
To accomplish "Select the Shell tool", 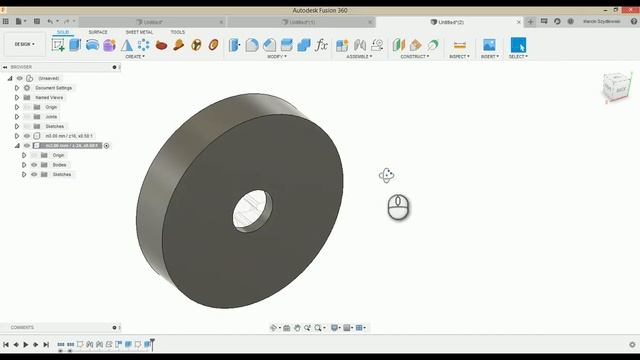I will (x=287, y=45).
